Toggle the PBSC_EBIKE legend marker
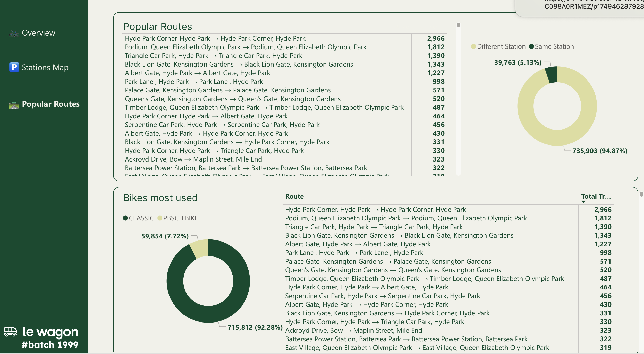Screen dimensions: 644x354 click(x=160, y=218)
